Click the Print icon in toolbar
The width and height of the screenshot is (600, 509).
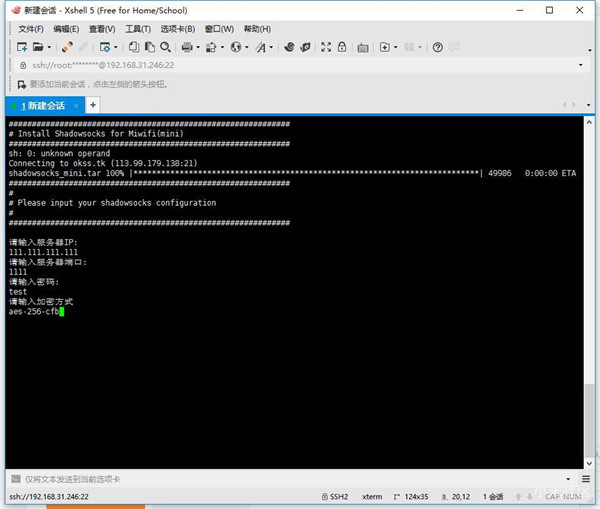tap(185, 47)
